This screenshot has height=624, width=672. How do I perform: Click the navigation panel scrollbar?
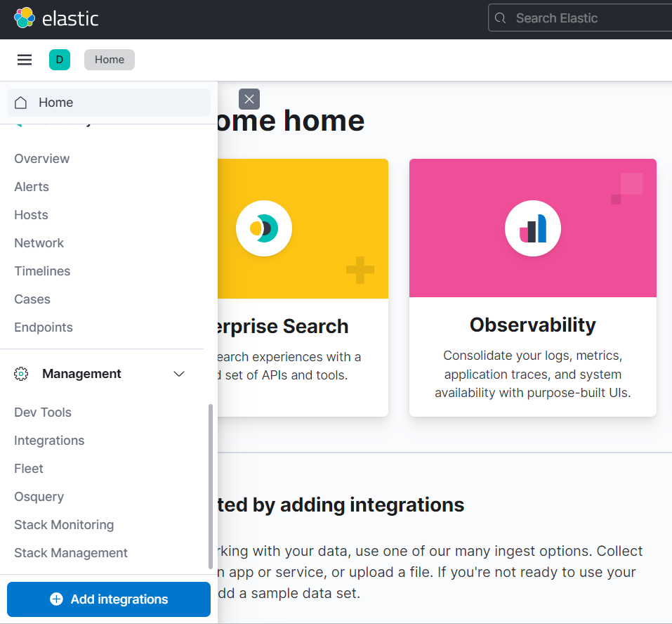pos(211,486)
